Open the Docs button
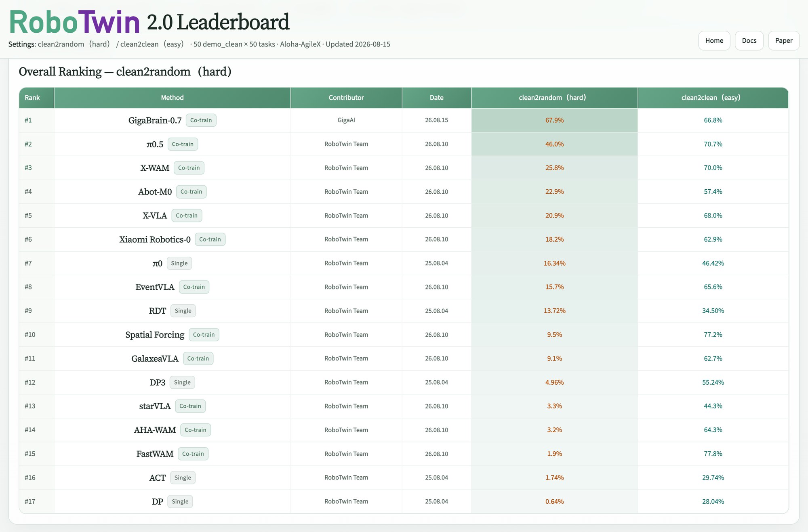808x532 pixels. (x=749, y=40)
